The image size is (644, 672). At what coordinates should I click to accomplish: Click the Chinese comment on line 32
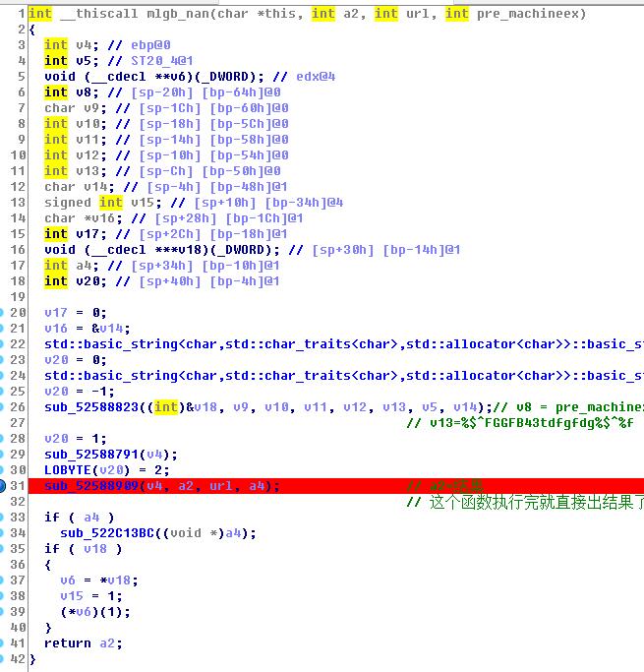click(525, 502)
